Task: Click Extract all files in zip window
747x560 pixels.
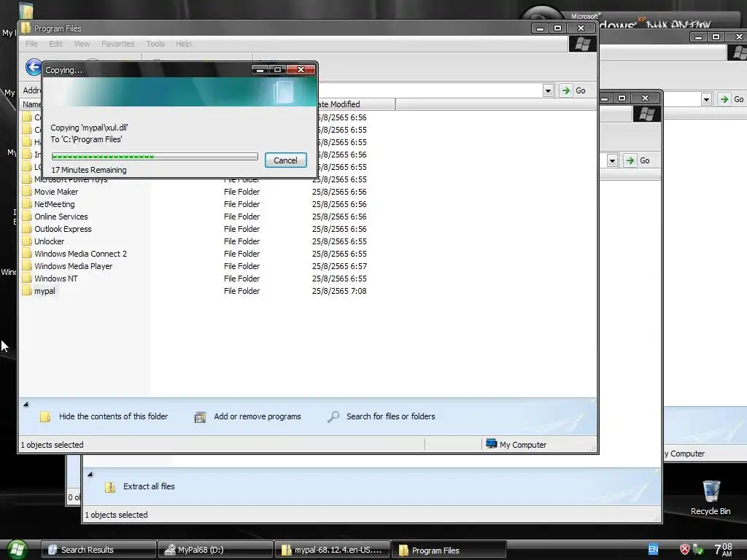Action: click(149, 486)
